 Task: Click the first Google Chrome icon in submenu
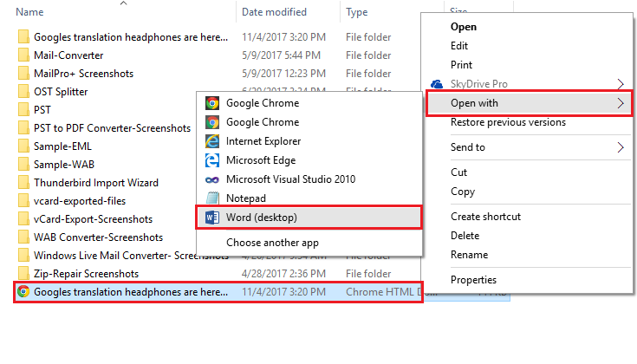point(212,103)
